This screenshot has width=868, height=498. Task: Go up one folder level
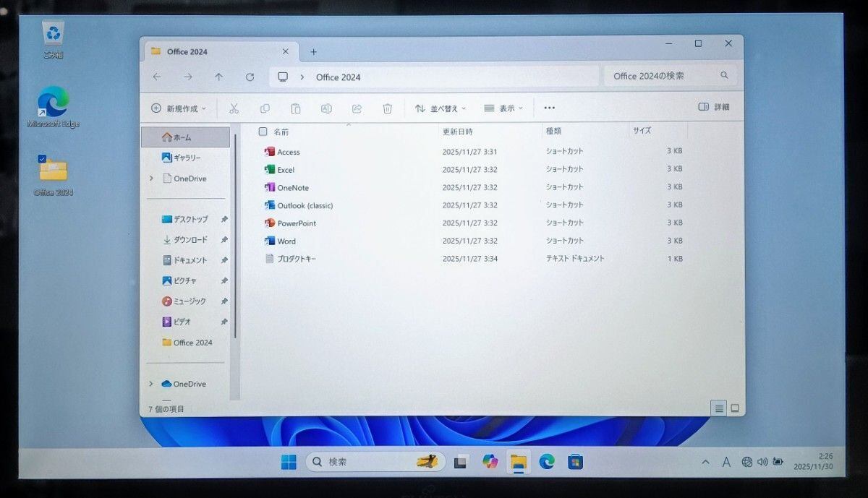(x=219, y=77)
